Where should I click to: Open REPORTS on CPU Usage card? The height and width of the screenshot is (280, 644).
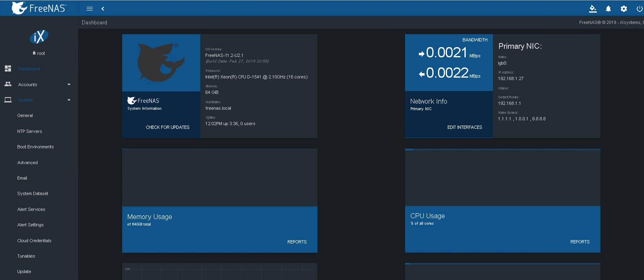point(580,242)
